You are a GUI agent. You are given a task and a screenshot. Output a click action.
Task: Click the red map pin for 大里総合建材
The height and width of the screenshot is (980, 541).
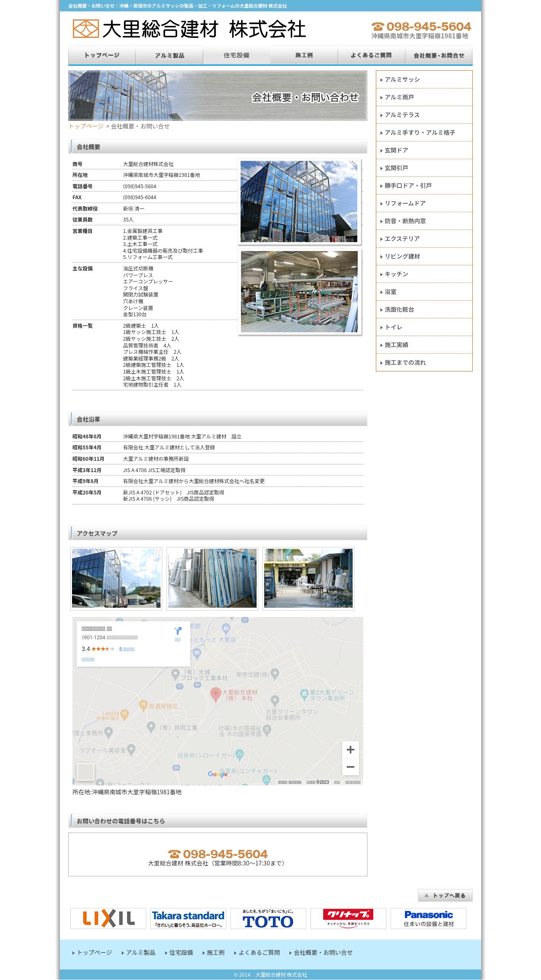pos(216,695)
